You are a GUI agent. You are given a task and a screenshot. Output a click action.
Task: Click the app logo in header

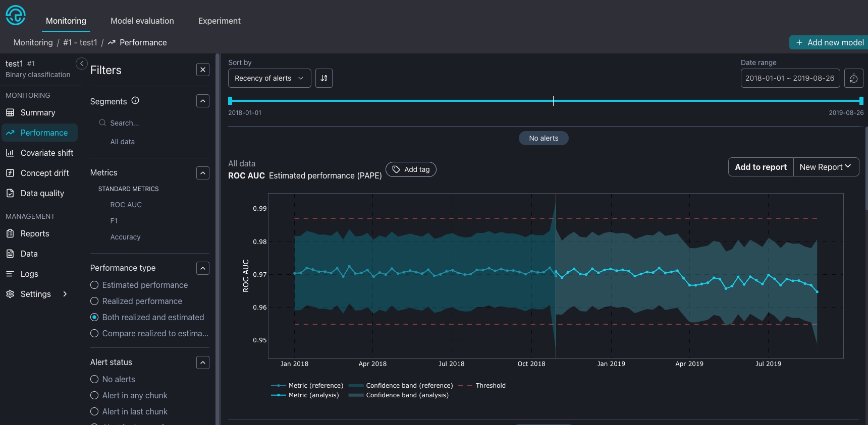pyautogui.click(x=16, y=15)
